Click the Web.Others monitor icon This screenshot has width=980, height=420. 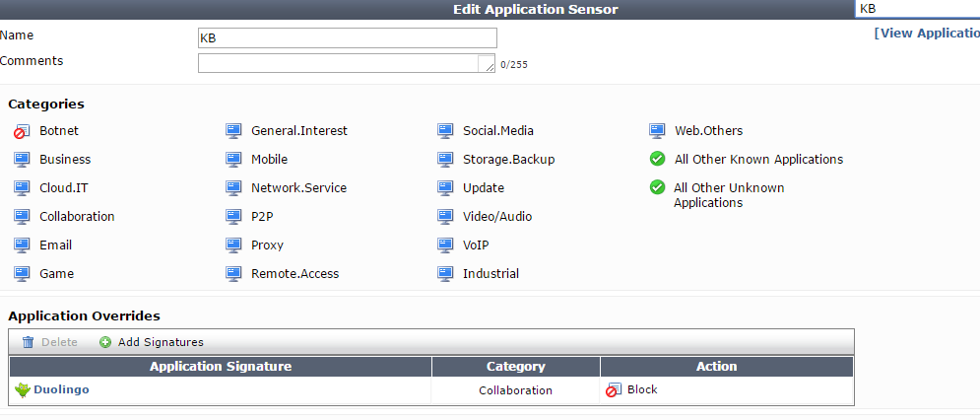coord(657,131)
